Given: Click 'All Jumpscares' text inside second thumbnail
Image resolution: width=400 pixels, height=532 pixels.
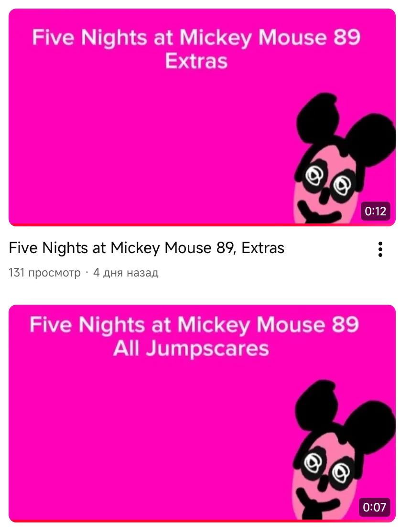Looking at the screenshot, I should tap(191, 349).
